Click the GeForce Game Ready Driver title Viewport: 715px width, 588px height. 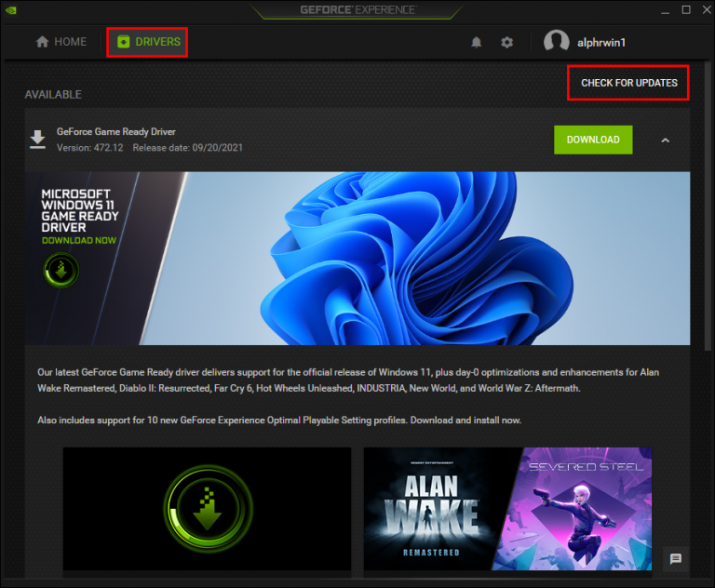click(115, 132)
